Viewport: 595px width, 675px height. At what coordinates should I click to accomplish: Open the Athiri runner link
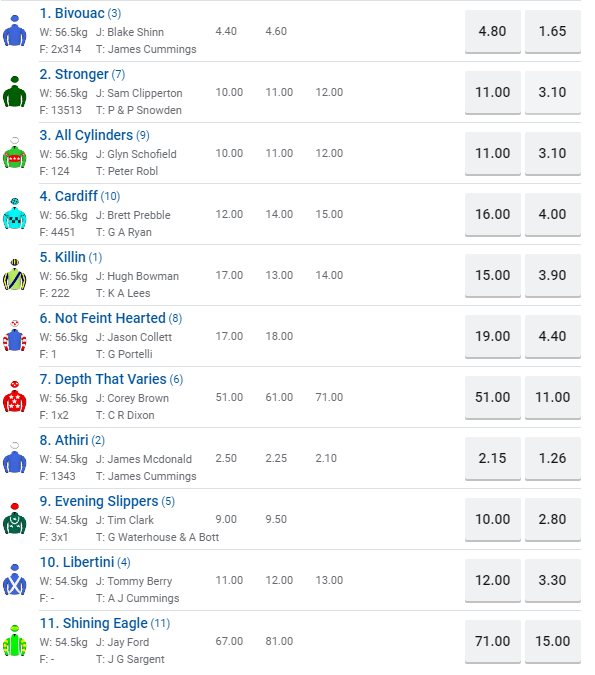[x=64, y=440]
